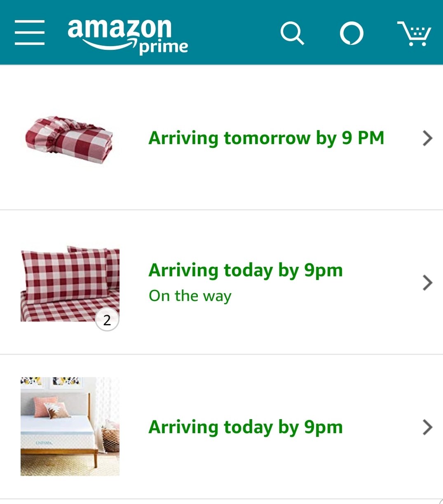Screen dimensions: 443x504
Task: Expand chevron next to mattress topper order
Action: (x=428, y=427)
